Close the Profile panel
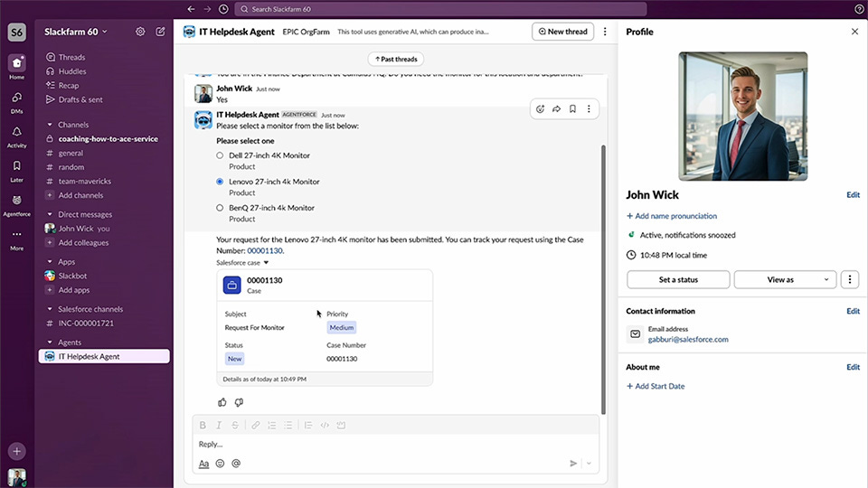The image size is (868, 488). 854,32
